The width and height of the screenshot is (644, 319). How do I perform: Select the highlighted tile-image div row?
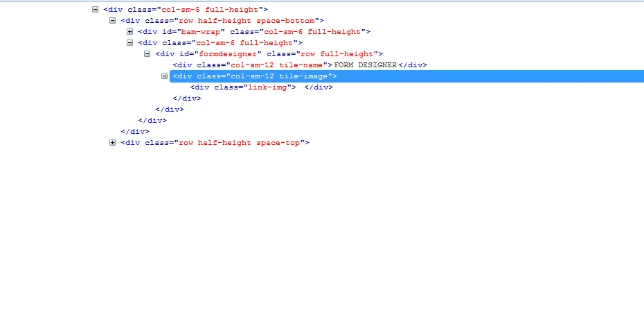406,76
